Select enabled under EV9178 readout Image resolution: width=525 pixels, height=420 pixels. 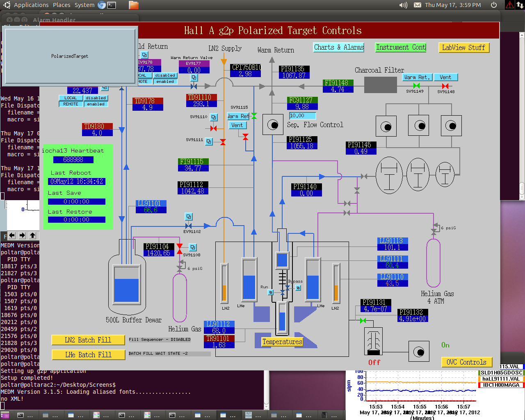165,82
